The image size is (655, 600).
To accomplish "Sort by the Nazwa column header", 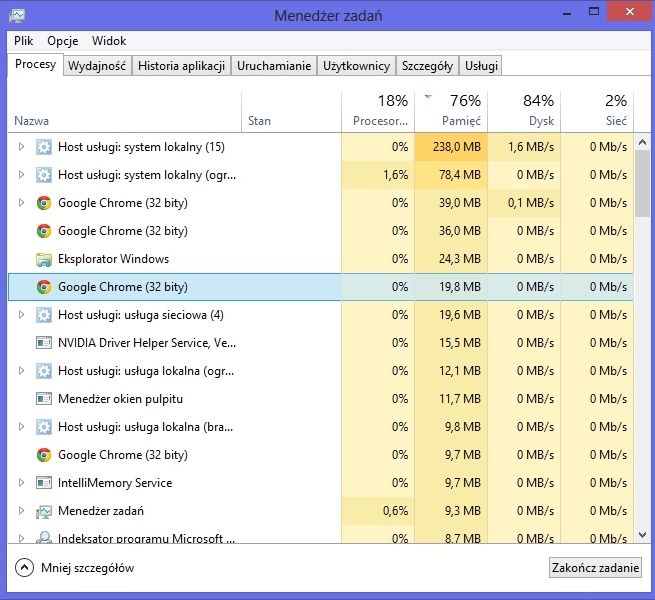I will [124, 112].
